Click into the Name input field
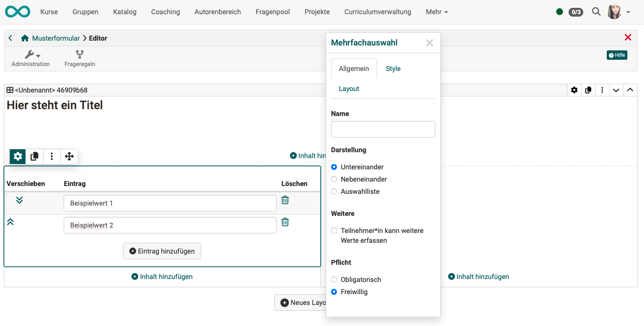Screen dimensions: 644x326 click(x=383, y=129)
